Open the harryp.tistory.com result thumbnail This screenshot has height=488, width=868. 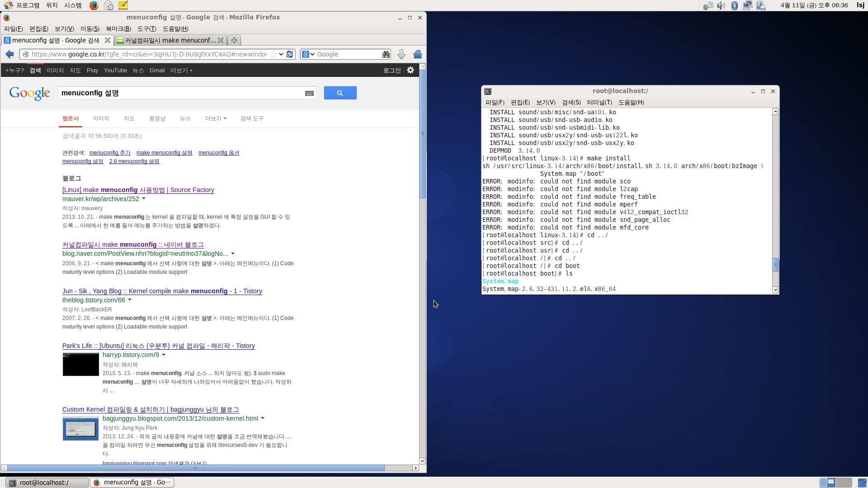pos(80,364)
